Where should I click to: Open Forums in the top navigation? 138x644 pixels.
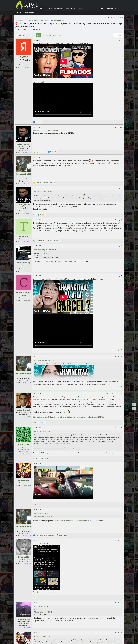click(x=42, y=8)
